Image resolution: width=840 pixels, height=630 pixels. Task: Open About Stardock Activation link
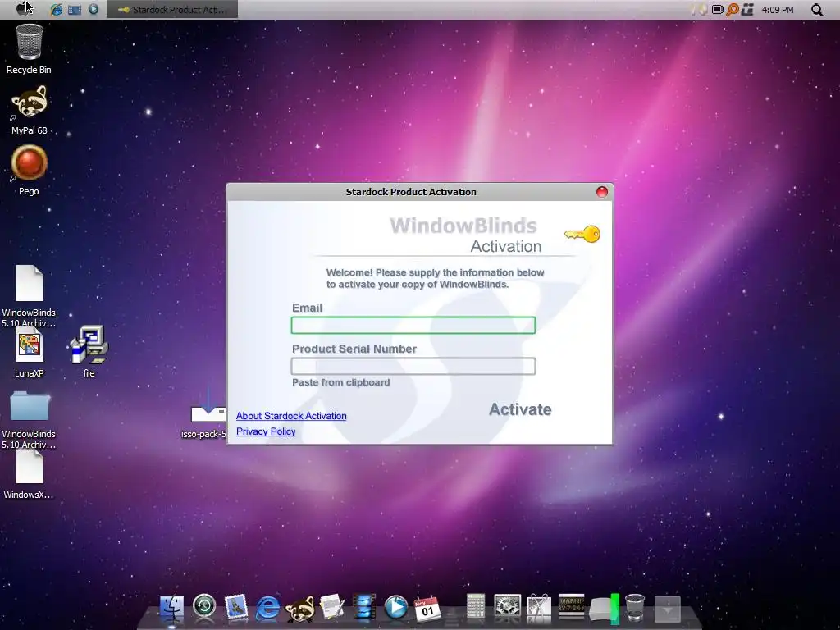[291, 416]
